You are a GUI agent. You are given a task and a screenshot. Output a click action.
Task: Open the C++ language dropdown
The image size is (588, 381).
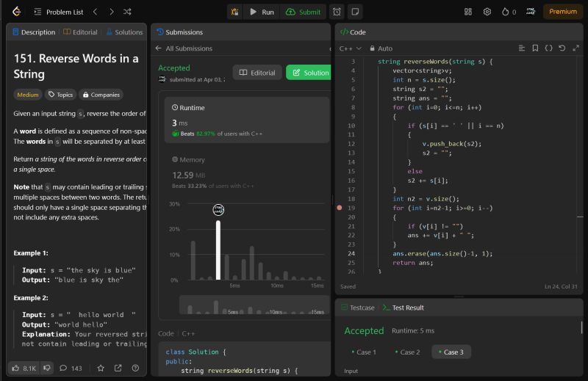[x=350, y=48]
